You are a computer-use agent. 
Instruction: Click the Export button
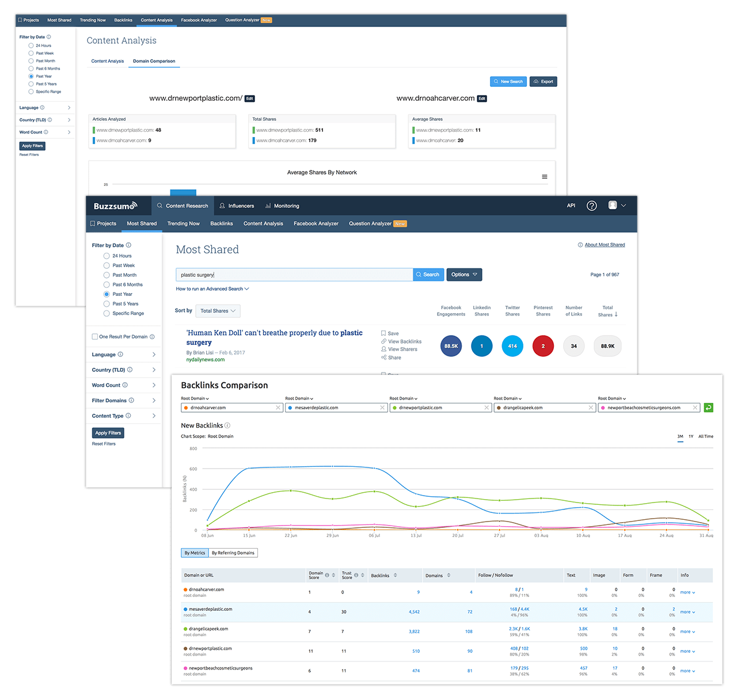point(544,81)
